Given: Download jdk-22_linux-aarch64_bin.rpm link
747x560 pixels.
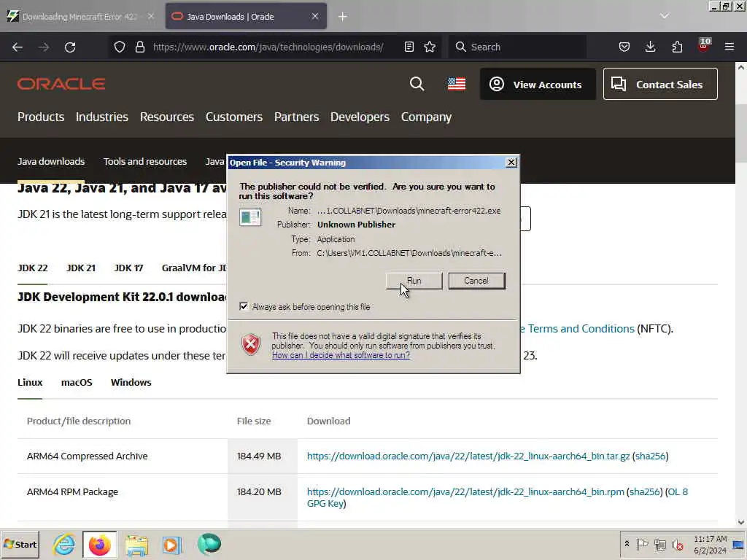Looking at the screenshot, I should pos(465,491).
